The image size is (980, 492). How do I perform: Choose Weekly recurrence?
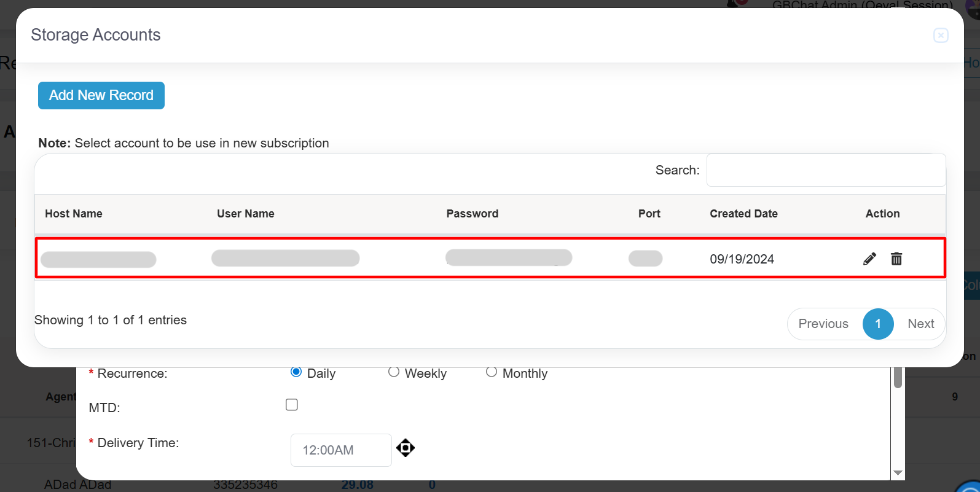tap(394, 372)
